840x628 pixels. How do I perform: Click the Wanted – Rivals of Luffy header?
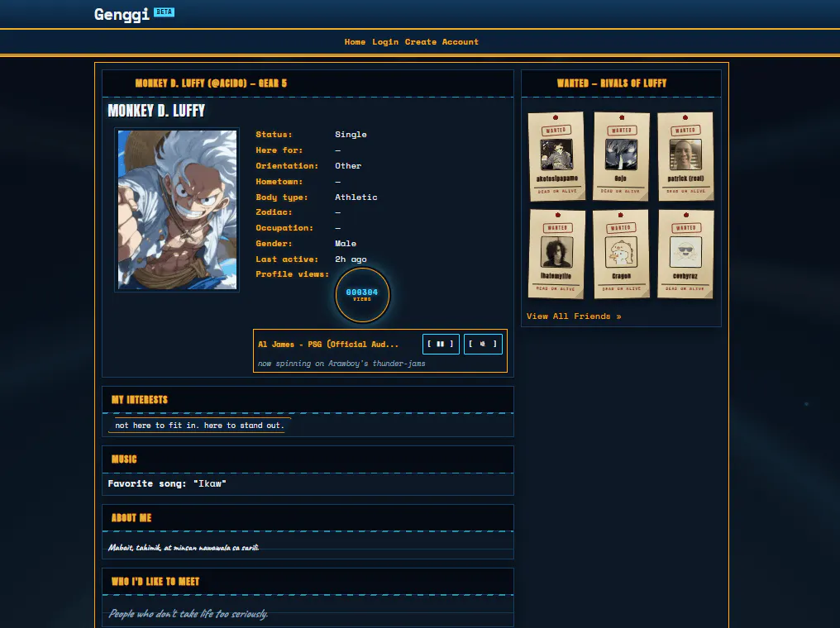pyautogui.click(x=612, y=83)
